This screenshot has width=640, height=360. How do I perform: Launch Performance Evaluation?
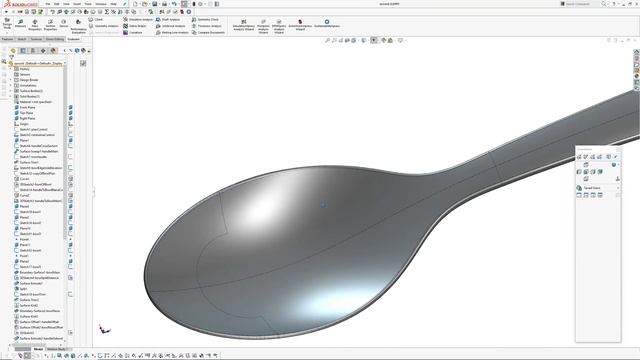[78, 26]
